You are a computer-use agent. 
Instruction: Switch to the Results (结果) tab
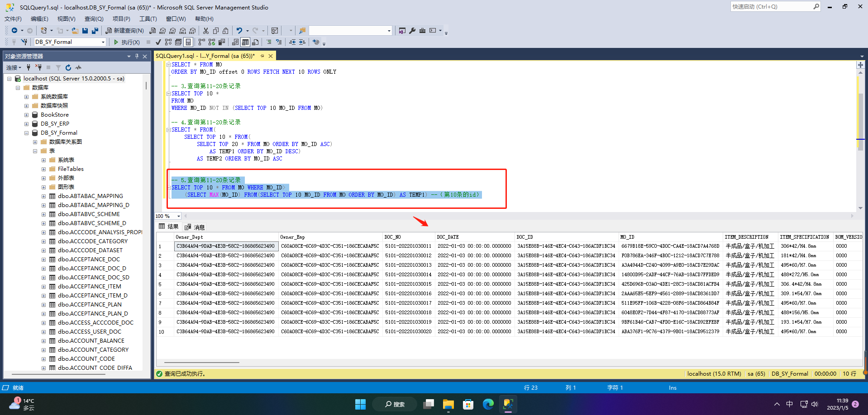169,227
